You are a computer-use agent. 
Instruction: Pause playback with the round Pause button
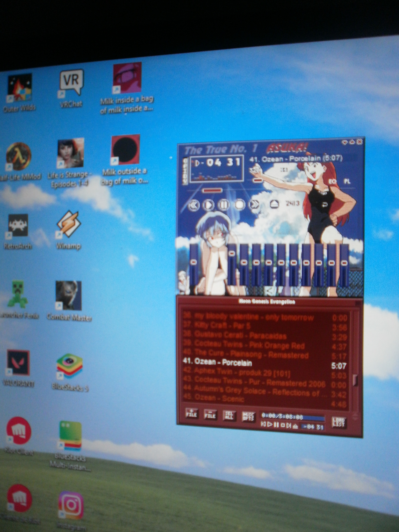click(x=224, y=205)
